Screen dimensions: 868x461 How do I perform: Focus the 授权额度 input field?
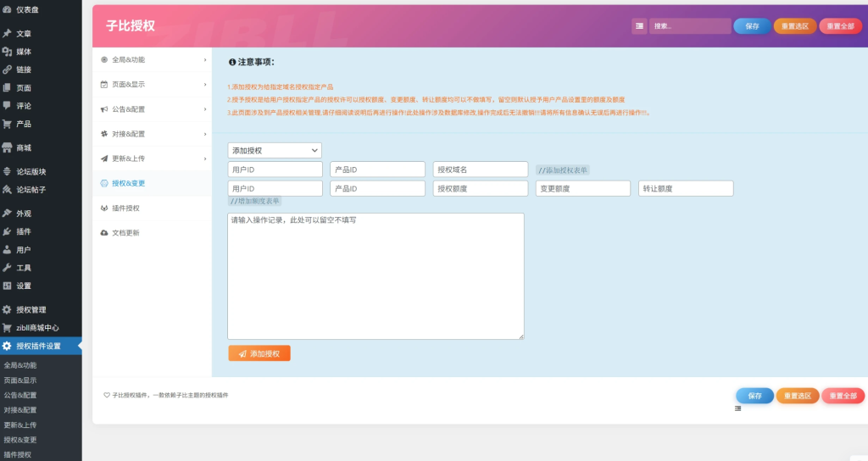click(x=481, y=188)
